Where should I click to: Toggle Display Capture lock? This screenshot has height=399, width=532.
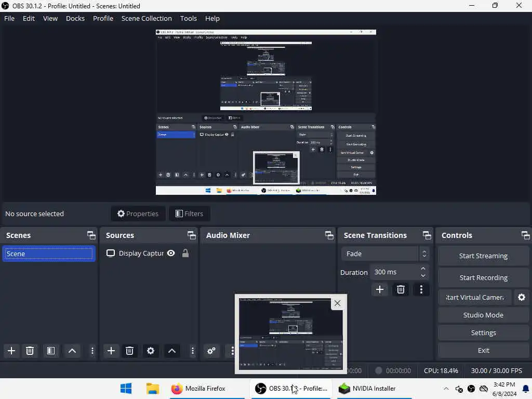click(x=185, y=253)
